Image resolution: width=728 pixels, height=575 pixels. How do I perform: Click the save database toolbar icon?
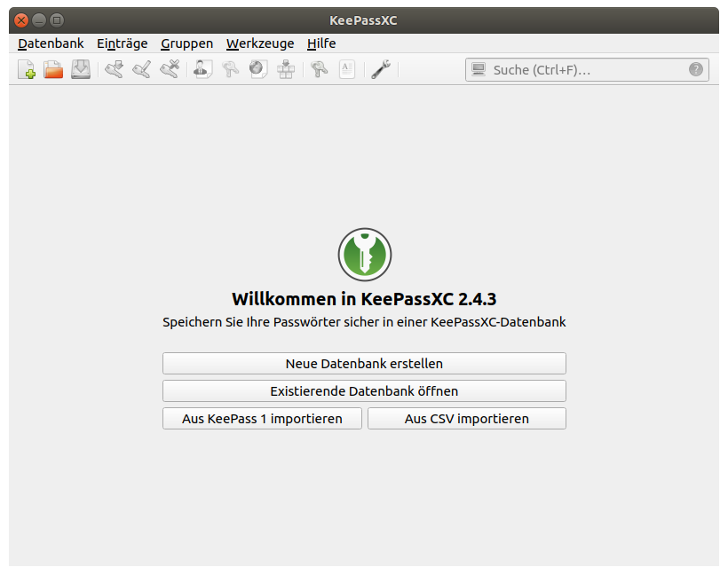click(81, 69)
